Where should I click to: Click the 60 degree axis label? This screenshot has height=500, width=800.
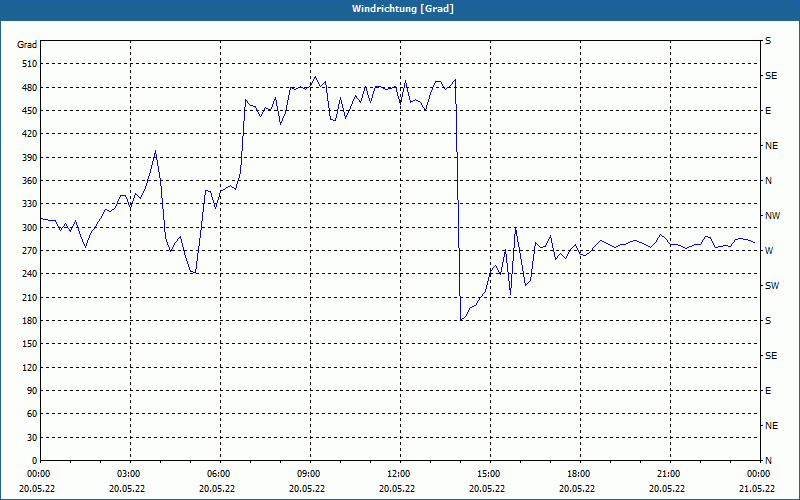coord(32,414)
